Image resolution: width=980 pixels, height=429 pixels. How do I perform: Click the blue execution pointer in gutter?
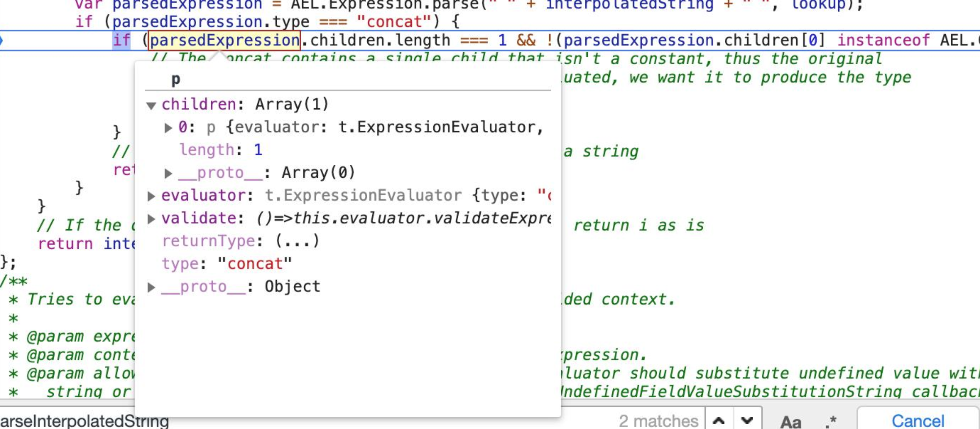pyautogui.click(x=1, y=40)
